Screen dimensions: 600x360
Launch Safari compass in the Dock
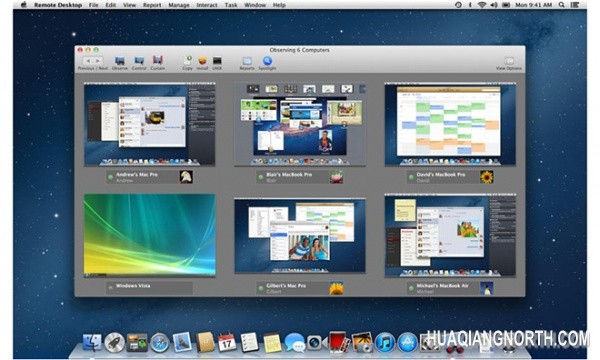pos(160,342)
